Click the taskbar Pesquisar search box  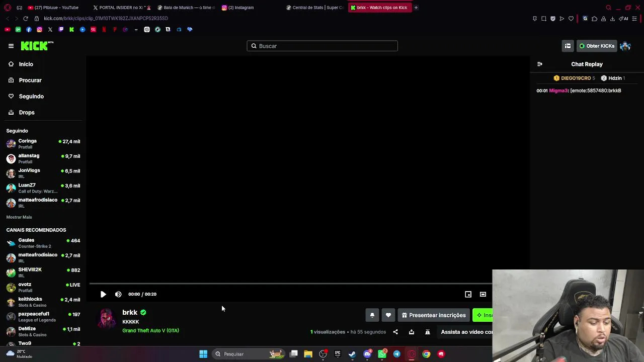(x=249, y=354)
